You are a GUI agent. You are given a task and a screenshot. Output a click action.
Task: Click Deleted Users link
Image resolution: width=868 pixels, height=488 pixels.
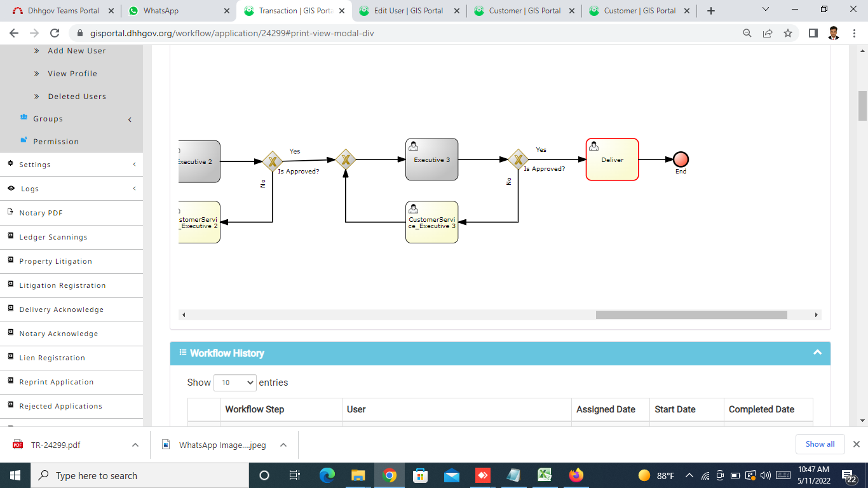(x=77, y=97)
